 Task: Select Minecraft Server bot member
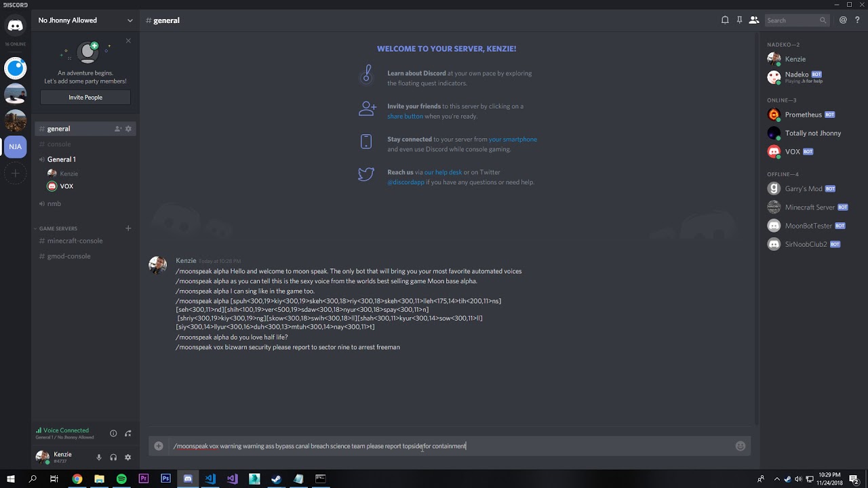pyautogui.click(x=811, y=207)
